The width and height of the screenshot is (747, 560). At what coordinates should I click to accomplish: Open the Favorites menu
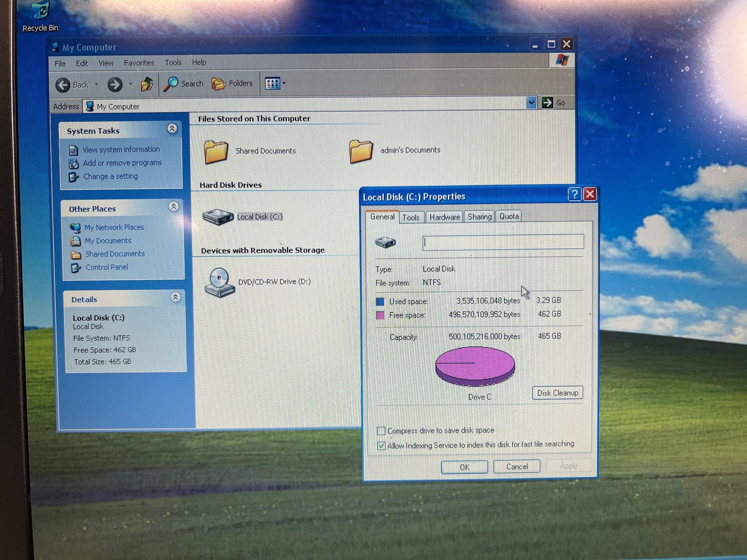coord(139,63)
